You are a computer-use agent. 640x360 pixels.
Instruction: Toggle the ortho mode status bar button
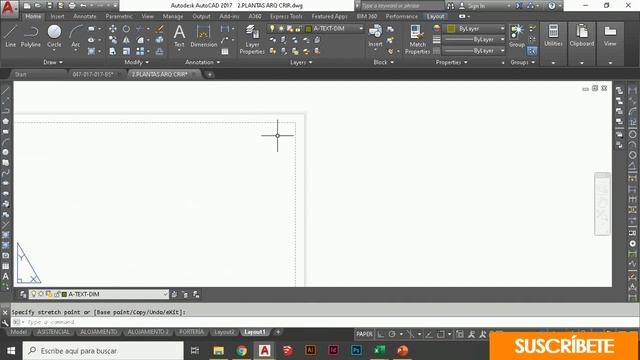coord(380,334)
